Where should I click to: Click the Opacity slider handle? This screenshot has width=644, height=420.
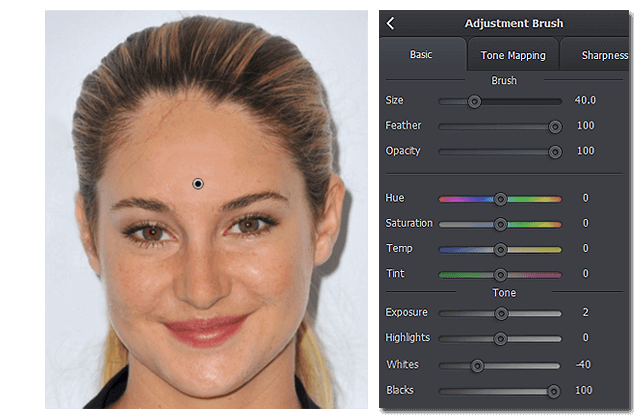coord(554,151)
